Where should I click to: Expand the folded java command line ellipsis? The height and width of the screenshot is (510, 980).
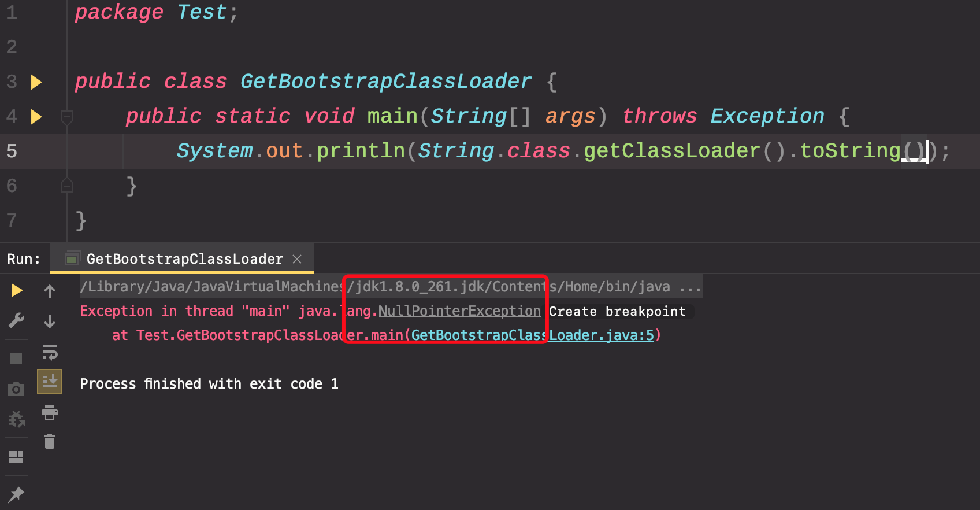pos(690,287)
